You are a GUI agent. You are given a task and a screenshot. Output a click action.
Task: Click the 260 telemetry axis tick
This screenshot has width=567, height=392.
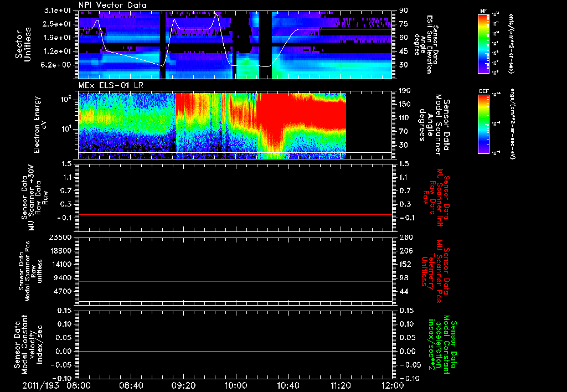pyautogui.click(x=406, y=238)
